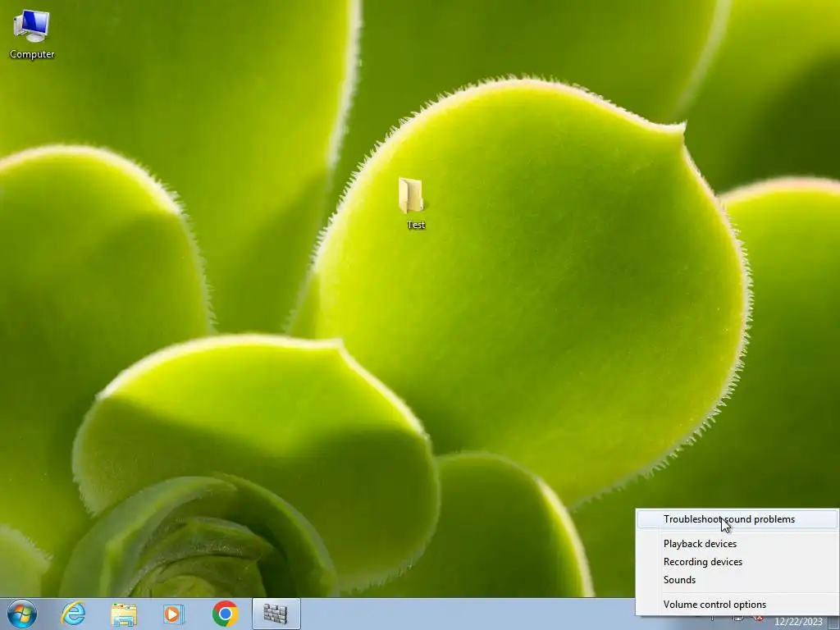Open Sounds from the volume menu
The image size is (840, 630).
pos(737,580)
